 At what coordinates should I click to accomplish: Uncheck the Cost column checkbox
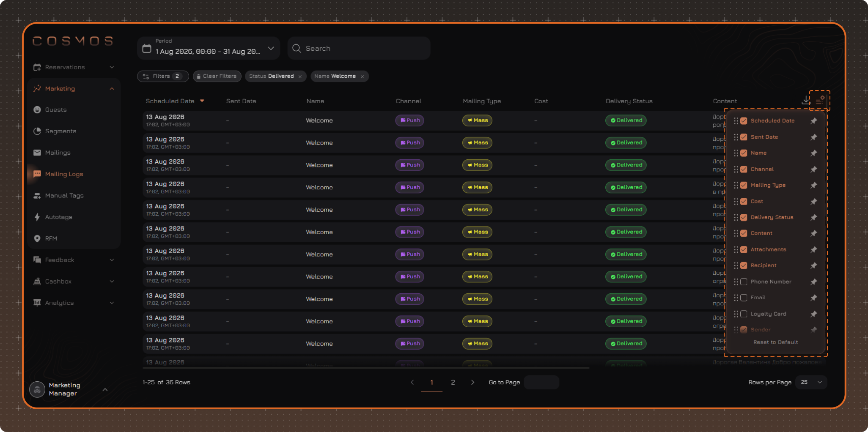744,201
